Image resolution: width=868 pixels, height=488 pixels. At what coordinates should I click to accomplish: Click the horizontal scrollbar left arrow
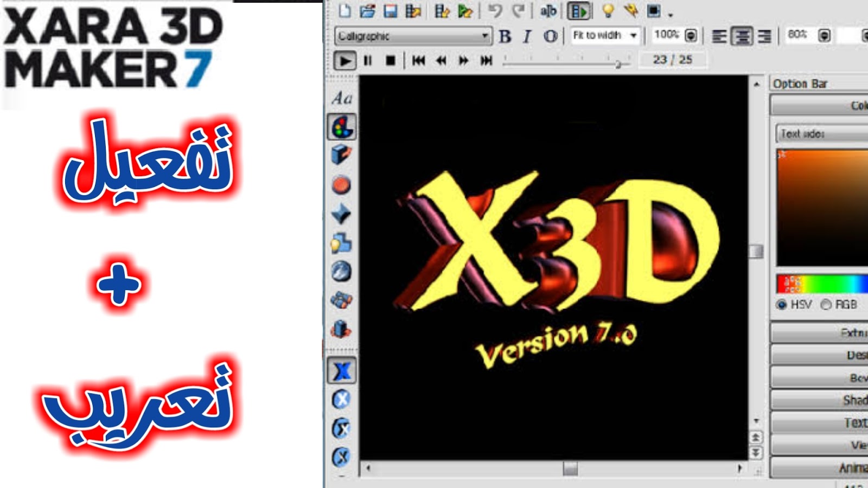click(x=368, y=468)
